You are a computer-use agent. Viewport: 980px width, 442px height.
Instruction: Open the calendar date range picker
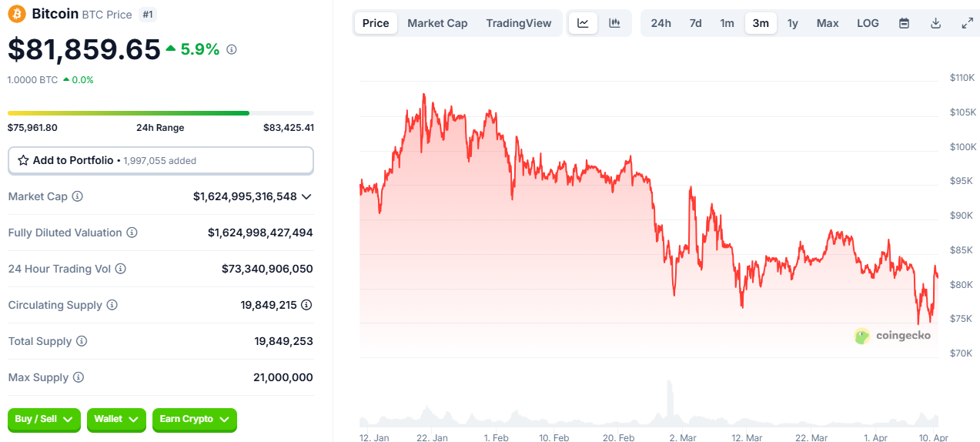905,23
